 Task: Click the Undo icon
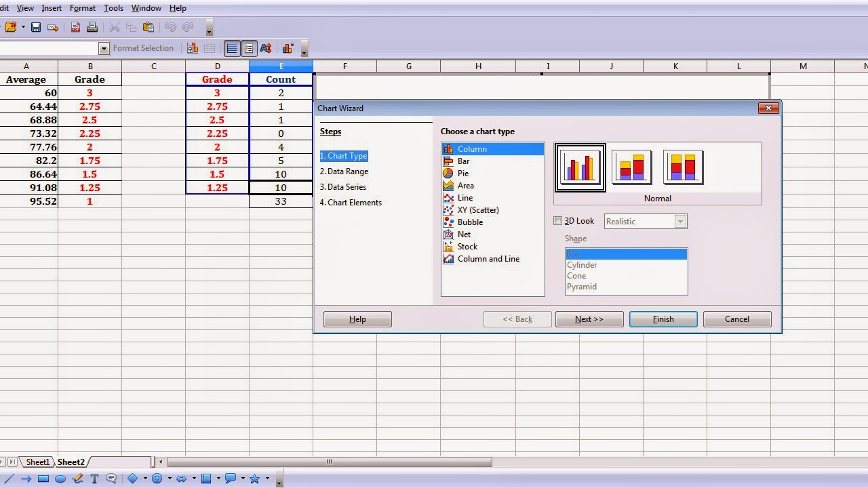tap(172, 27)
